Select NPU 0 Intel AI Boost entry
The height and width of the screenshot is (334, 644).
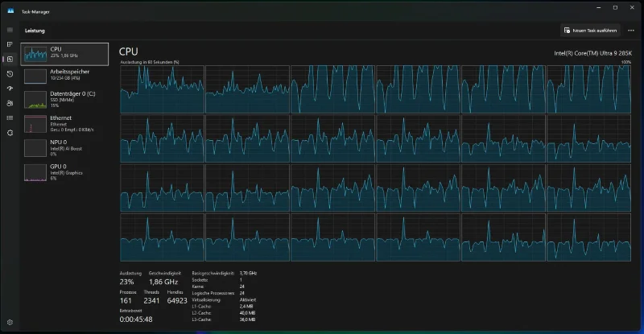[64, 148]
